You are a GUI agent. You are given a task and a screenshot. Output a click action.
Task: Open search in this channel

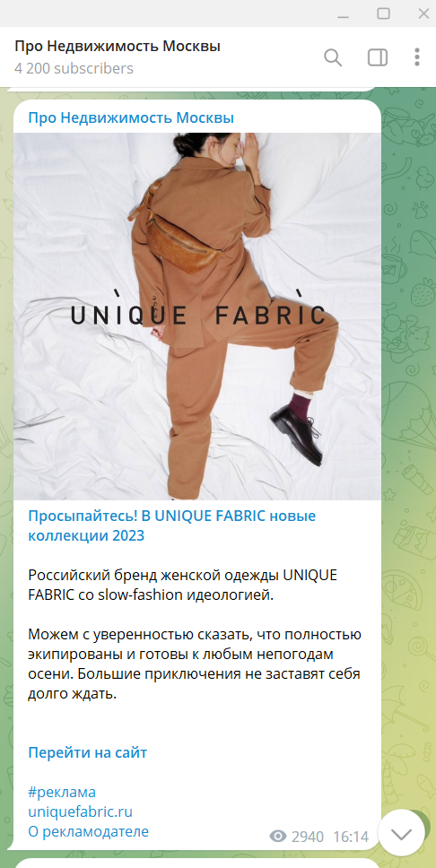click(x=333, y=57)
